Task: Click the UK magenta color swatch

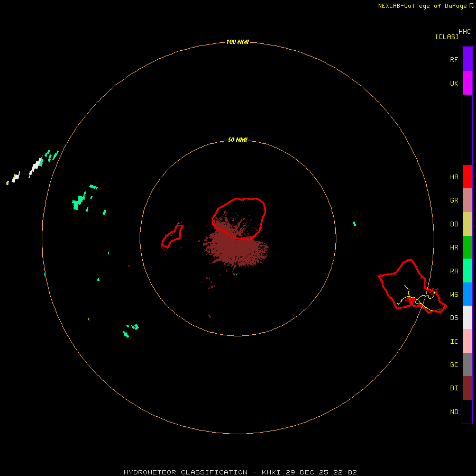Action: click(467, 83)
